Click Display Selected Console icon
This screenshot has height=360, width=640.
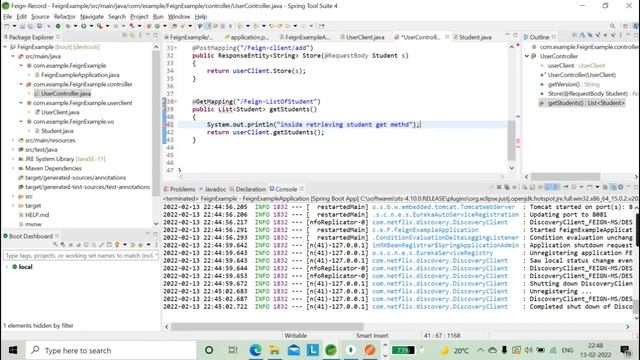pyautogui.click(x=574, y=187)
